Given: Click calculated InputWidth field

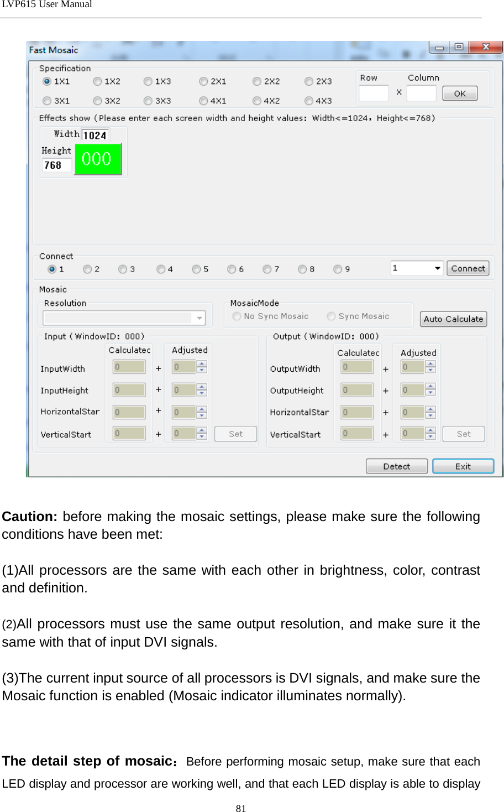Looking at the screenshot, I should pyautogui.click(x=129, y=367).
